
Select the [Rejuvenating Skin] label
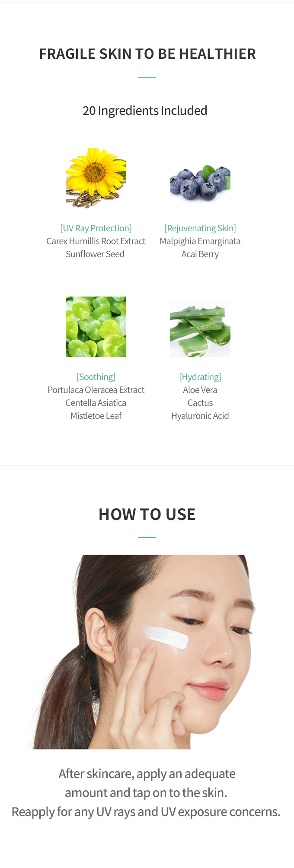200,228
